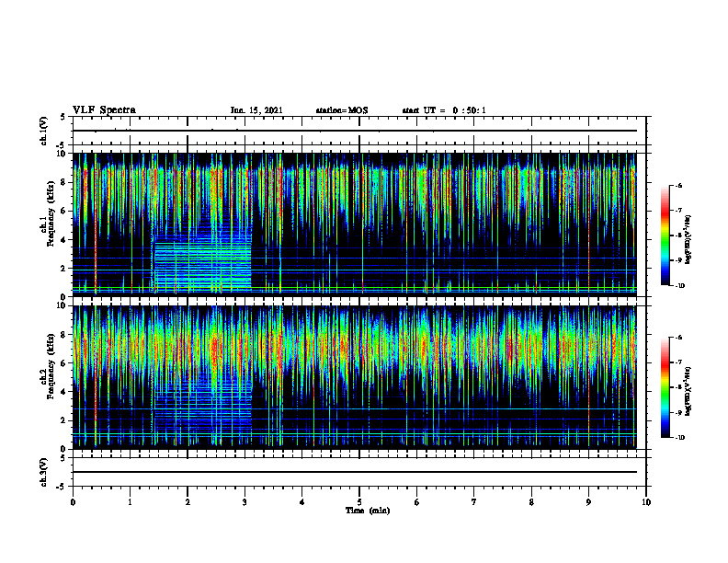The width and height of the screenshot is (728, 563).
Task: Click the "VLF Spectra" plot title
Action: [104, 110]
